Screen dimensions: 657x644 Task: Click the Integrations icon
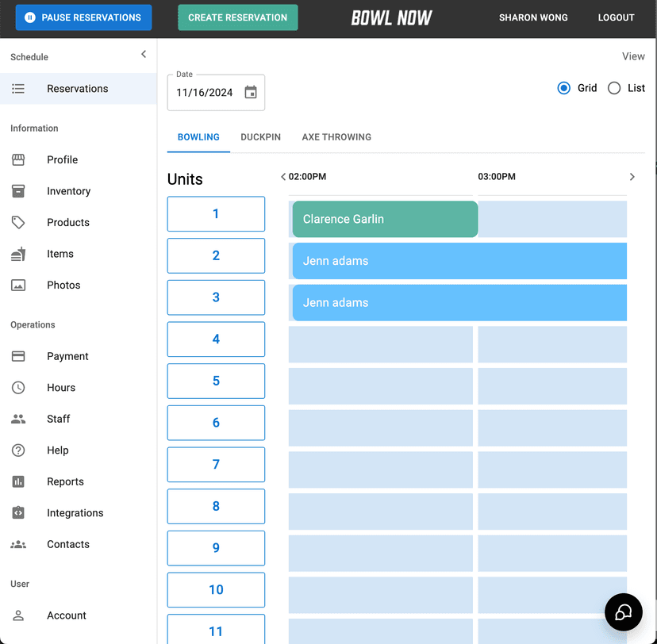pyautogui.click(x=18, y=513)
